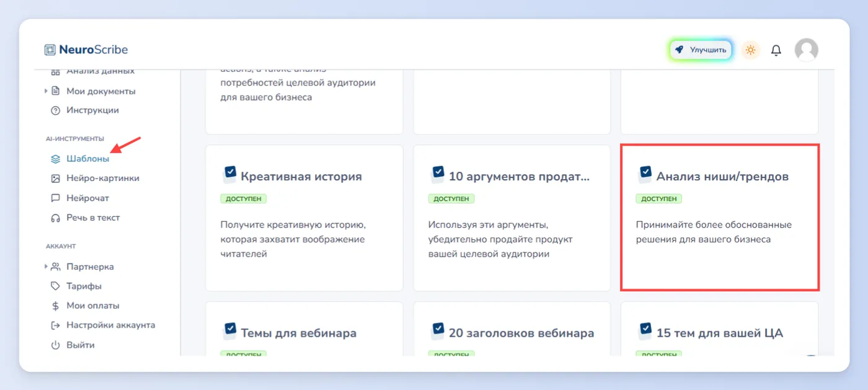The height and width of the screenshot is (390, 868).
Task: Click the Мои оплаты dollar icon
Action: click(55, 306)
